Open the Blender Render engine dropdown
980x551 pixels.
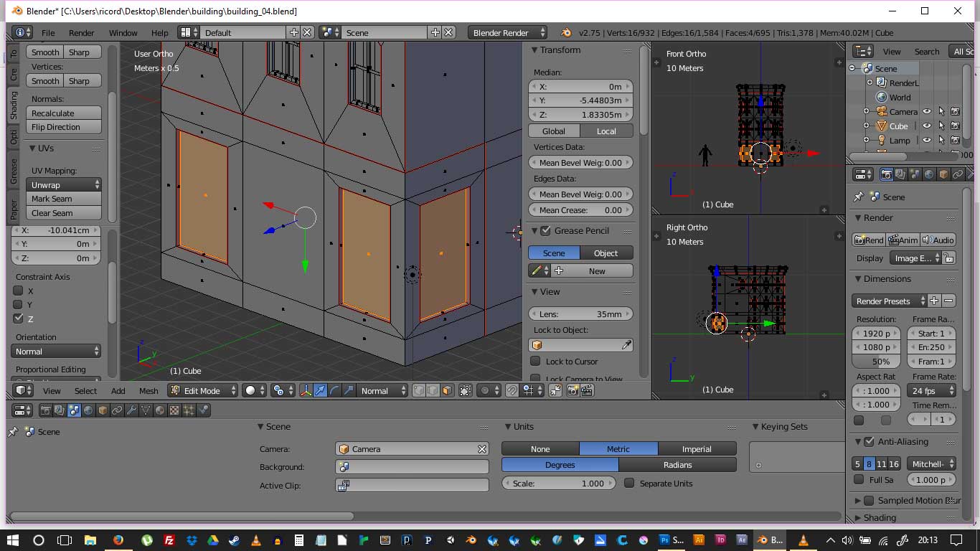pyautogui.click(x=507, y=32)
